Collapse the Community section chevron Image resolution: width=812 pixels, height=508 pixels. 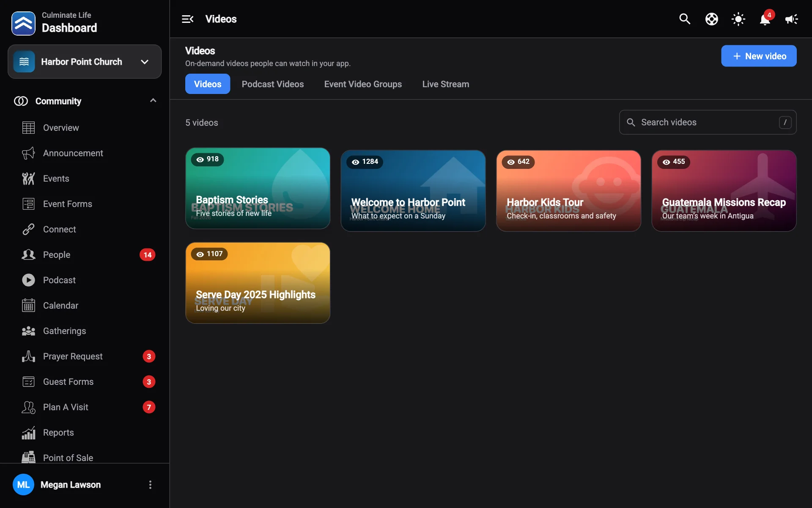(x=153, y=101)
